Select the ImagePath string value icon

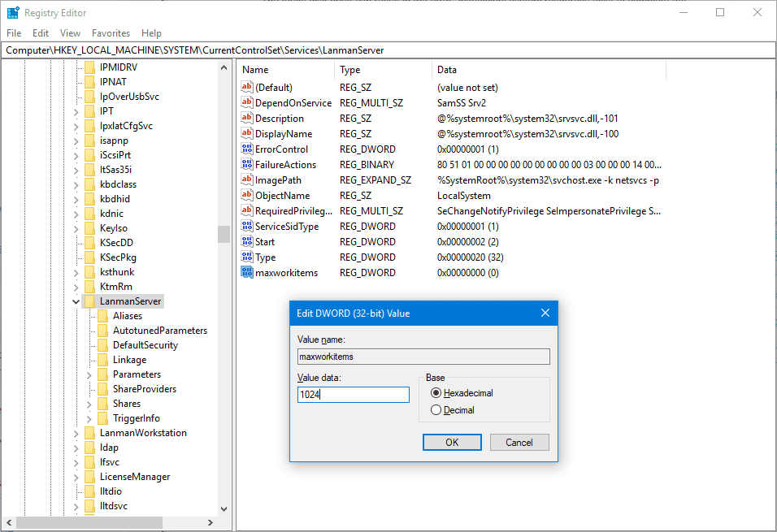tap(247, 179)
